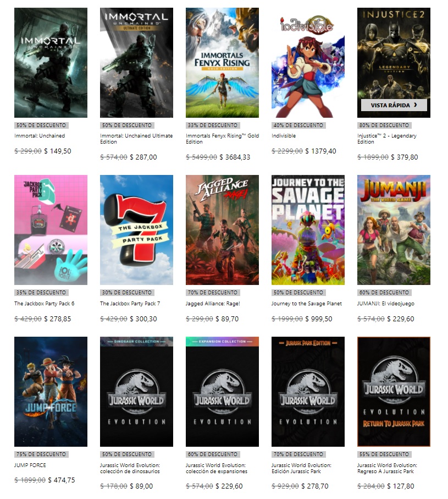Click Jurassic World Evolution Jurassic Park Edition cover
The width and height of the screenshot is (448, 499).
[x=308, y=391]
